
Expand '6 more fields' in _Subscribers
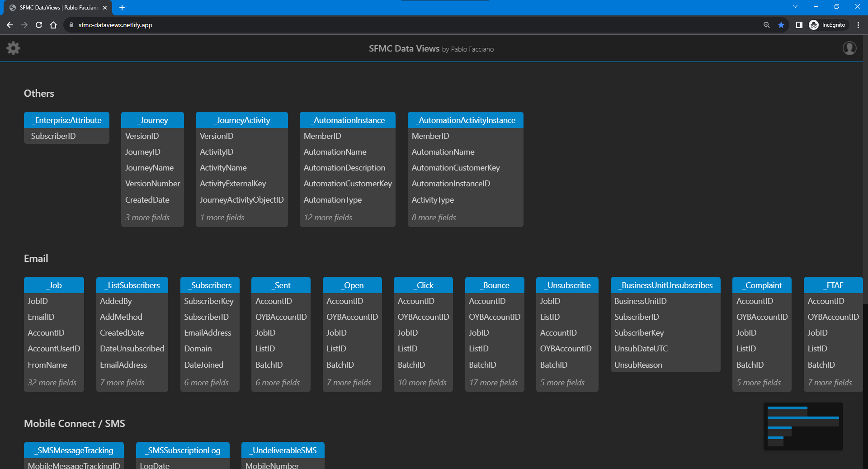pyautogui.click(x=206, y=383)
